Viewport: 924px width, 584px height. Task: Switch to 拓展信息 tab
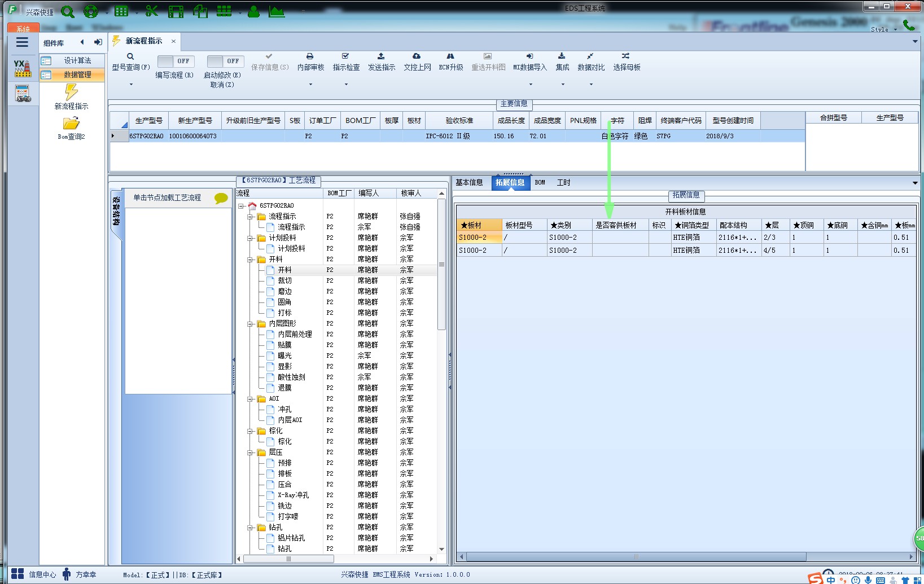[510, 183]
